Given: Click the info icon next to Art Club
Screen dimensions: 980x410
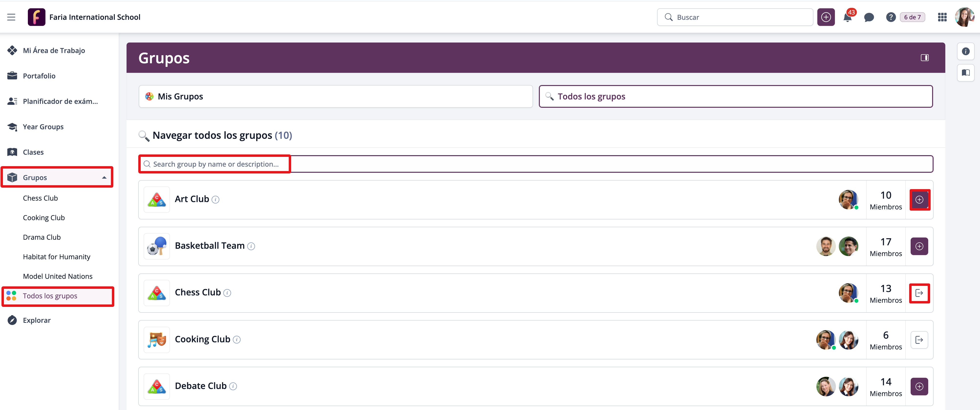Looking at the screenshot, I should [215, 199].
